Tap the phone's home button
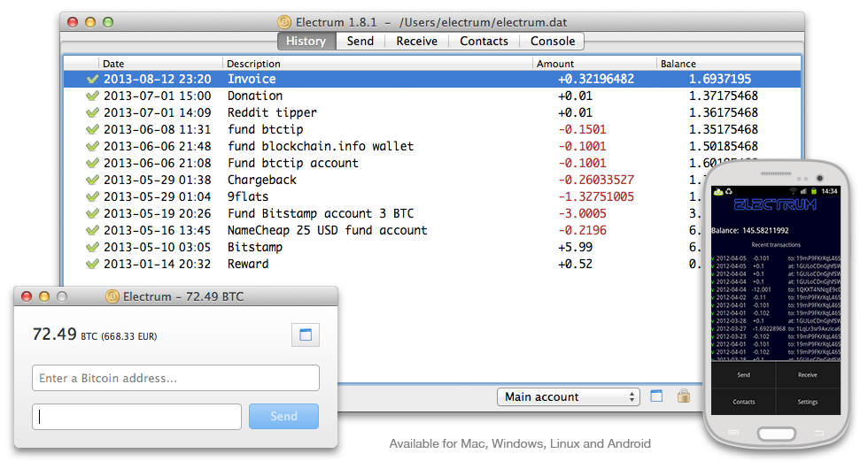 [x=776, y=434]
